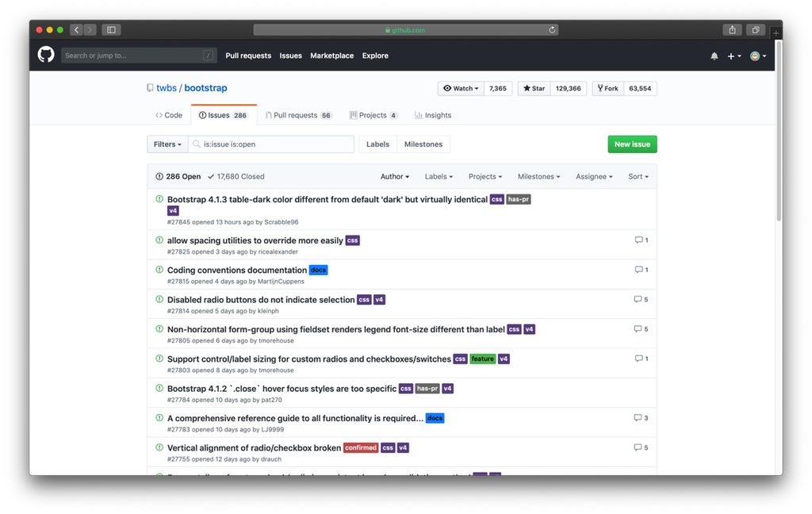Open author link MartijnCuppens
Viewport: 812px width, 514px height.
point(281,282)
